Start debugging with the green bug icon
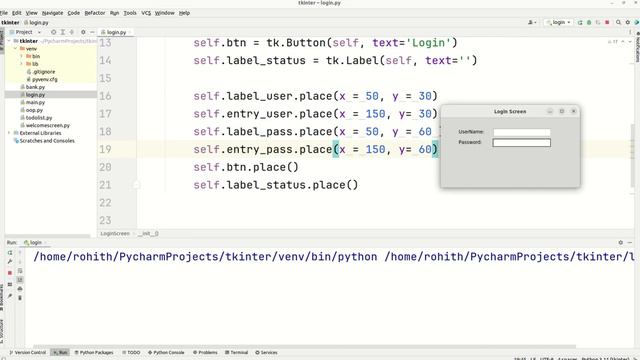640x360 pixels. point(589,22)
